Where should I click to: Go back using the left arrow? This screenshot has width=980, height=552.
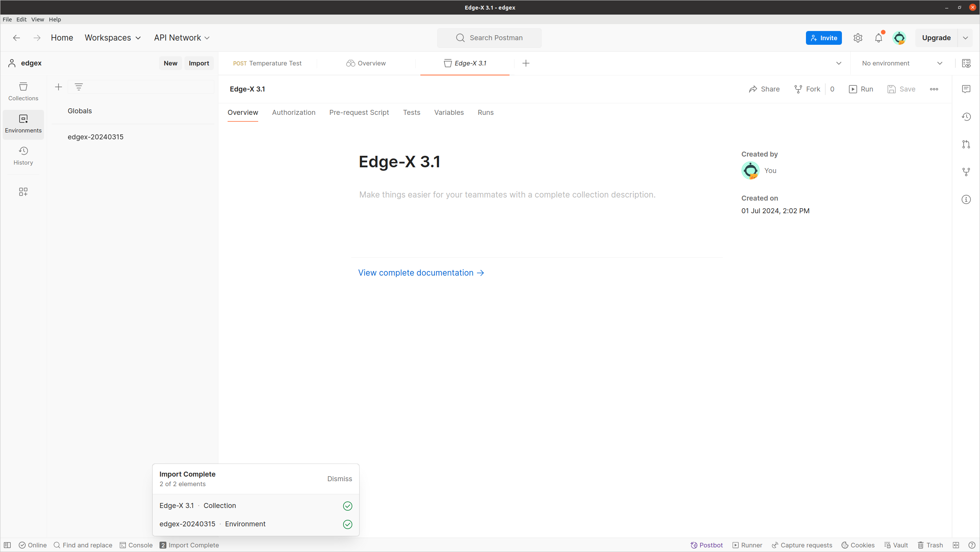16,38
